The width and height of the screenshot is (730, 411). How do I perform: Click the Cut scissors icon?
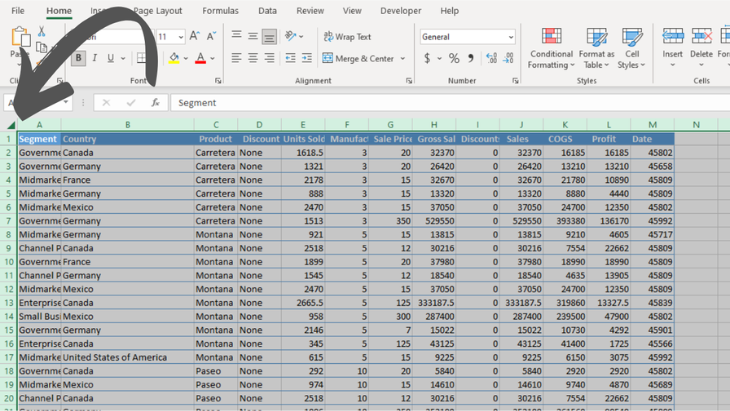(41, 31)
